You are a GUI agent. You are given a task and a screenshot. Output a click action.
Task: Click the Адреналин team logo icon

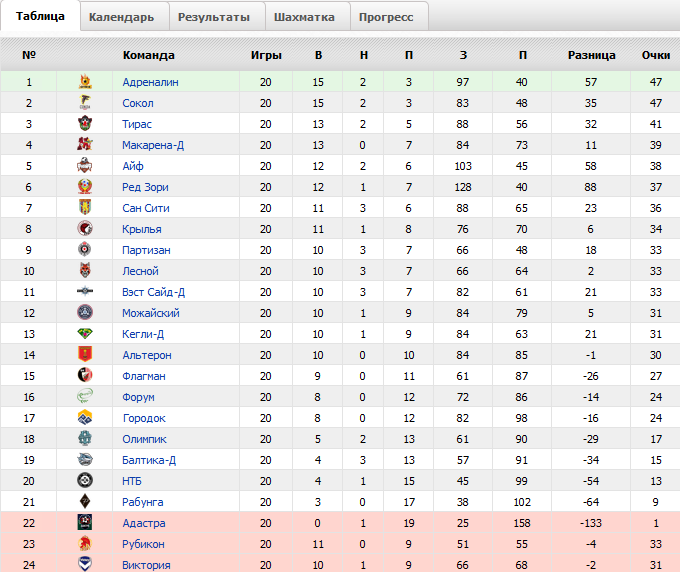[85, 82]
